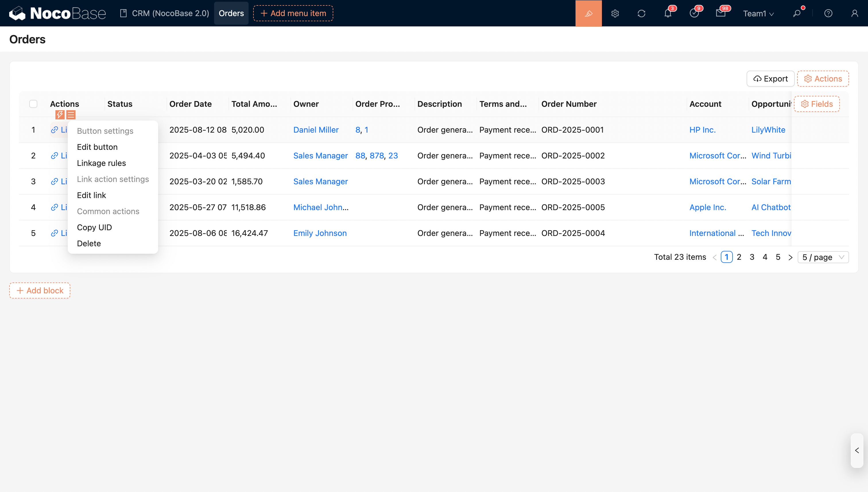This screenshot has width=868, height=492.
Task: Open the Daniel Miller owner link
Action: coord(315,130)
